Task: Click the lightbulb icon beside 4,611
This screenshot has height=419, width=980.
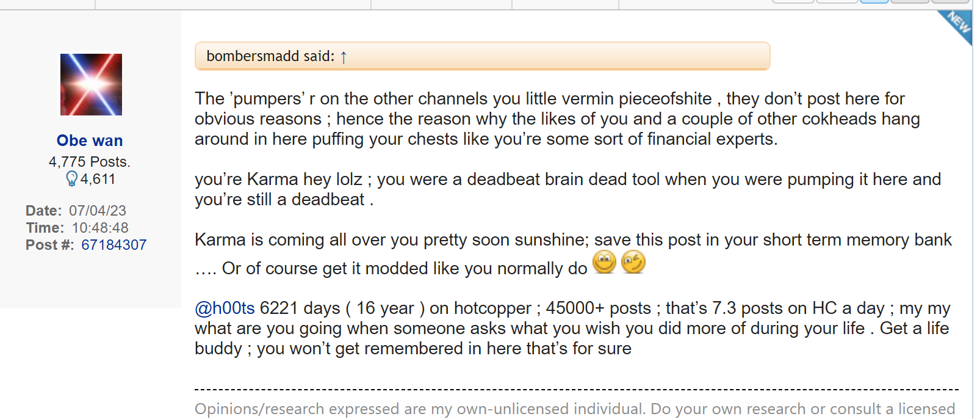Action: pyautogui.click(x=71, y=179)
